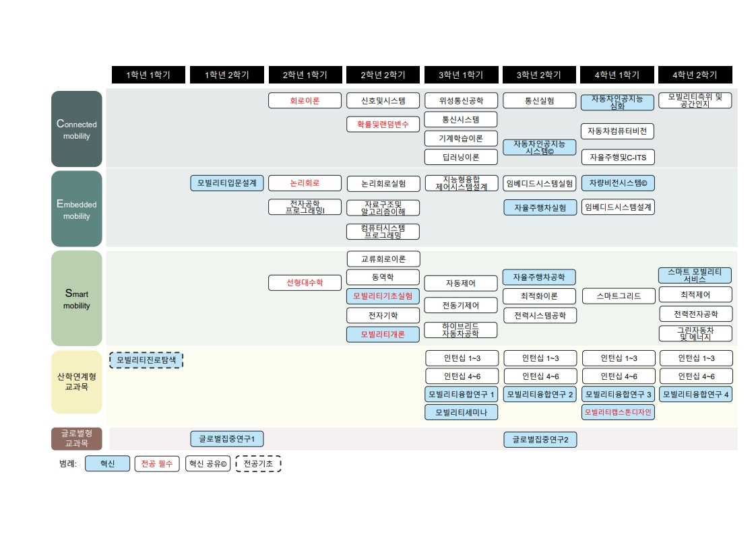
Task: Select the Connected mobility track label
Action: [x=76, y=129]
